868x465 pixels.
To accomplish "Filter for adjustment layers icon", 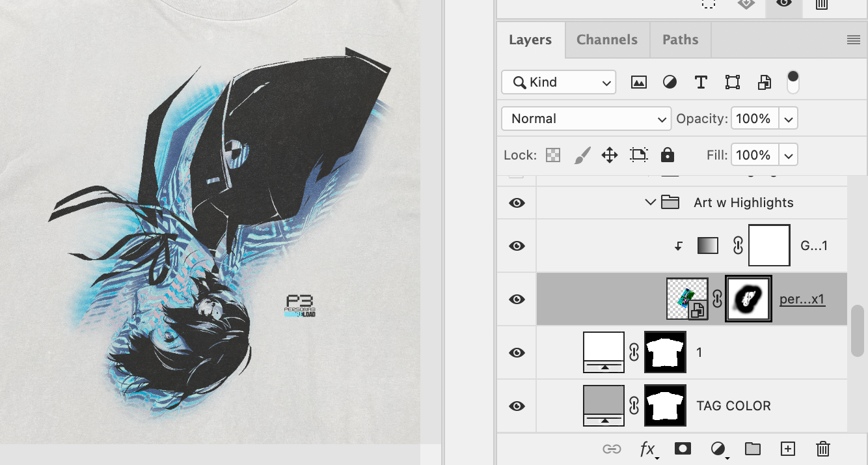I will 670,82.
